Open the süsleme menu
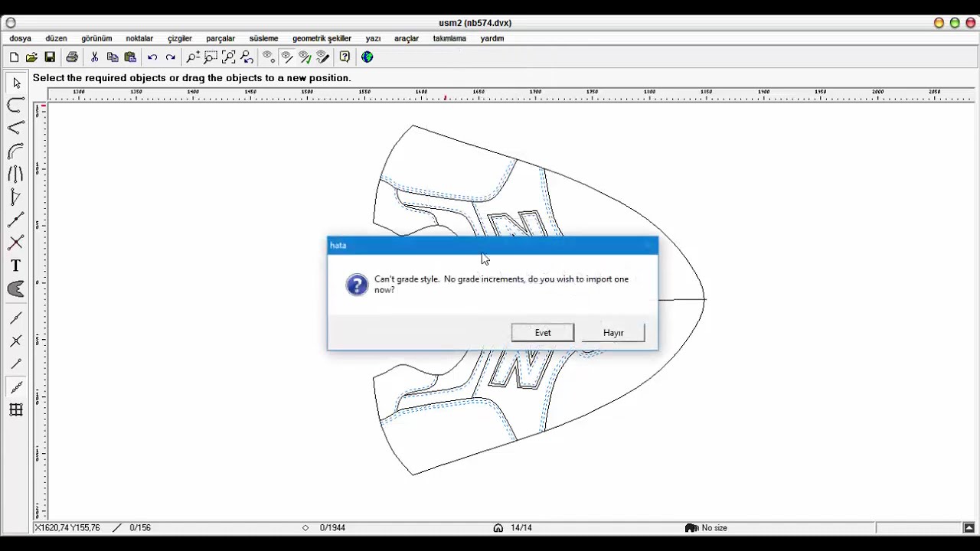The height and width of the screenshot is (551, 980). point(263,38)
